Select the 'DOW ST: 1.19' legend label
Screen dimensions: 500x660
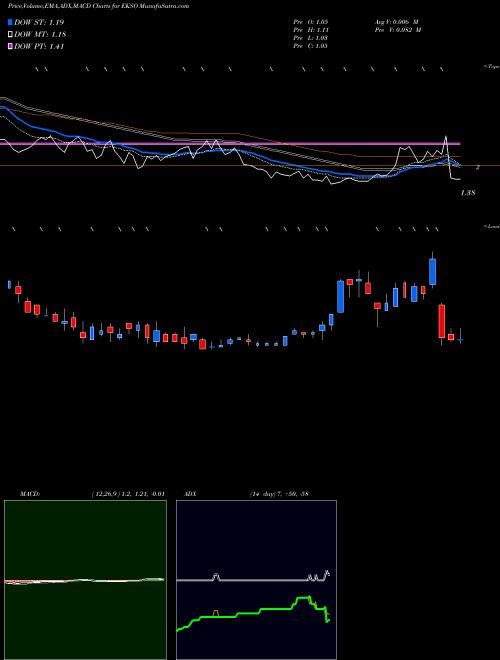point(39,22)
